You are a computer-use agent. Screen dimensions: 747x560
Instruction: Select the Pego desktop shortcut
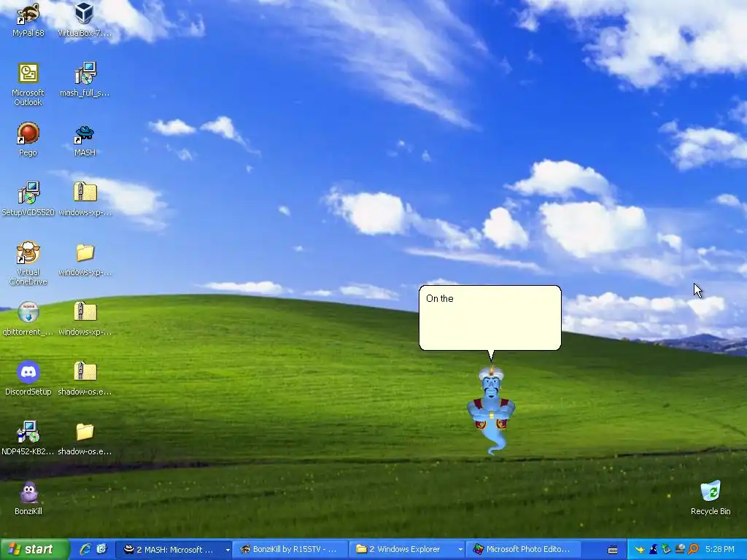point(28,139)
